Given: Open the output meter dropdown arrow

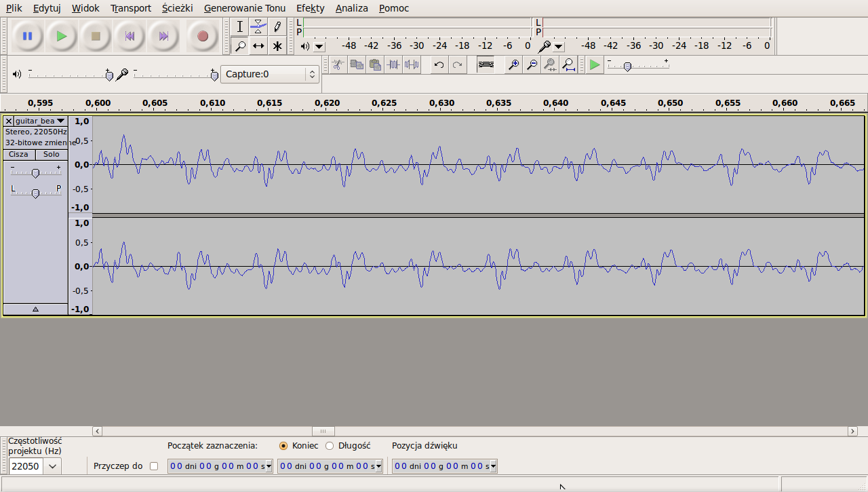Looking at the screenshot, I should [x=319, y=47].
